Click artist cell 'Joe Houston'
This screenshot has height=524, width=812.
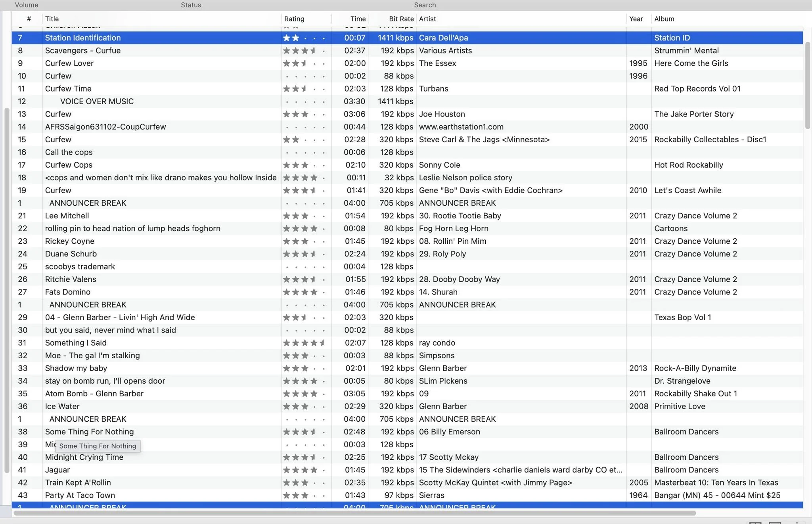pos(442,114)
